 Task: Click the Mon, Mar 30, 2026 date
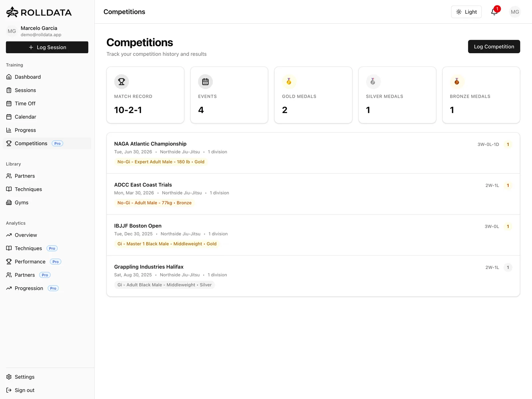tap(134, 193)
